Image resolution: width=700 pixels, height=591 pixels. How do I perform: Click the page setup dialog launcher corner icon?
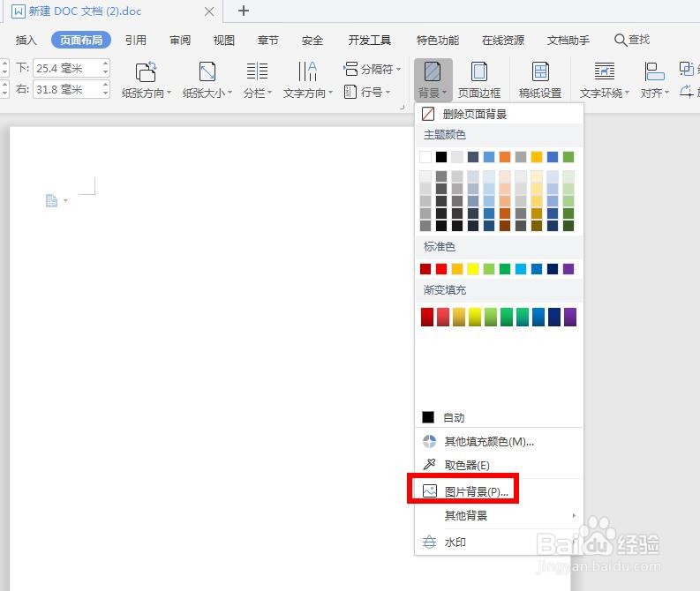pos(402,107)
